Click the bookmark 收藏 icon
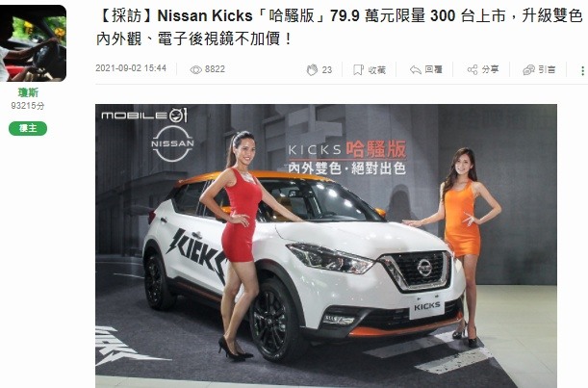Viewport: 588px width, 388px height. point(359,69)
